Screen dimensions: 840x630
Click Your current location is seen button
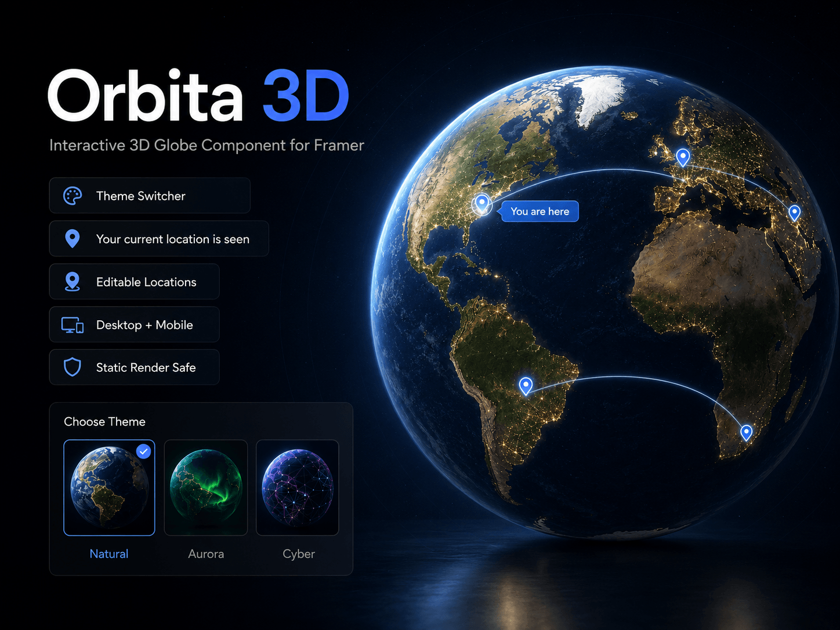pos(159,238)
